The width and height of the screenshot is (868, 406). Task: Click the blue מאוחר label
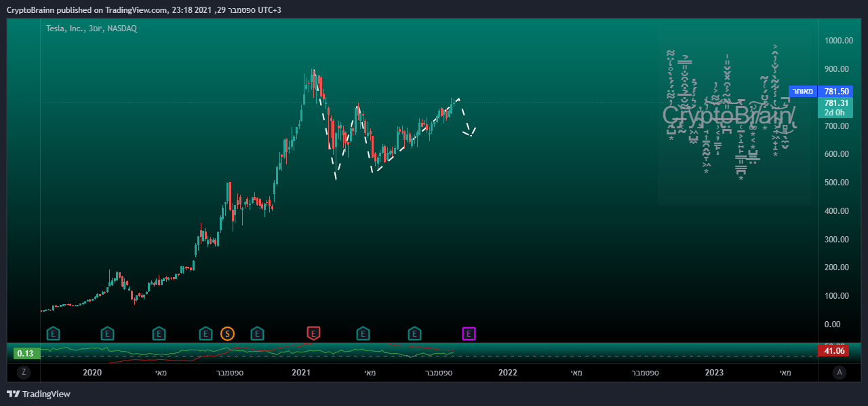(803, 91)
